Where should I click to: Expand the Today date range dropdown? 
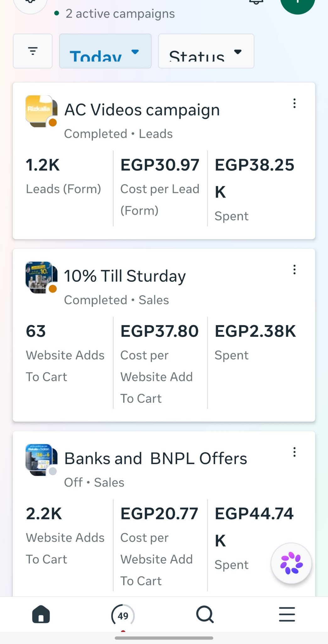click(105, 51)
